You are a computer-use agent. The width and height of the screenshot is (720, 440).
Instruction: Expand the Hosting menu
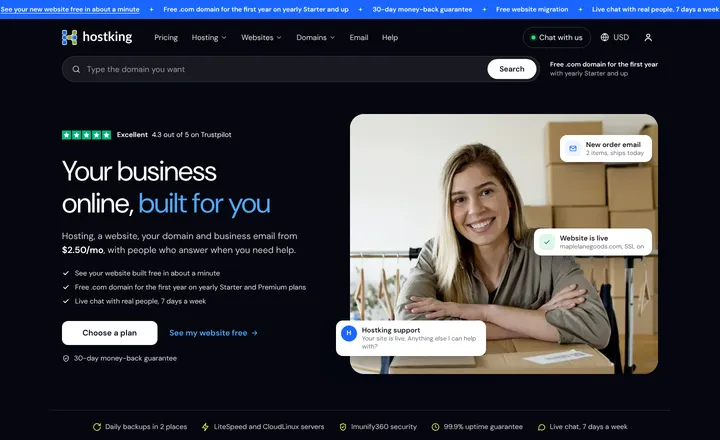coord(209,38)
